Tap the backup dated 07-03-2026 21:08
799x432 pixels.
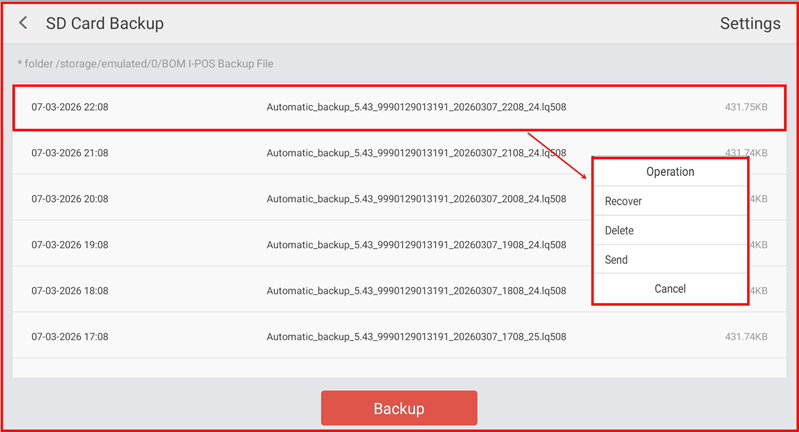click(69, 153)
